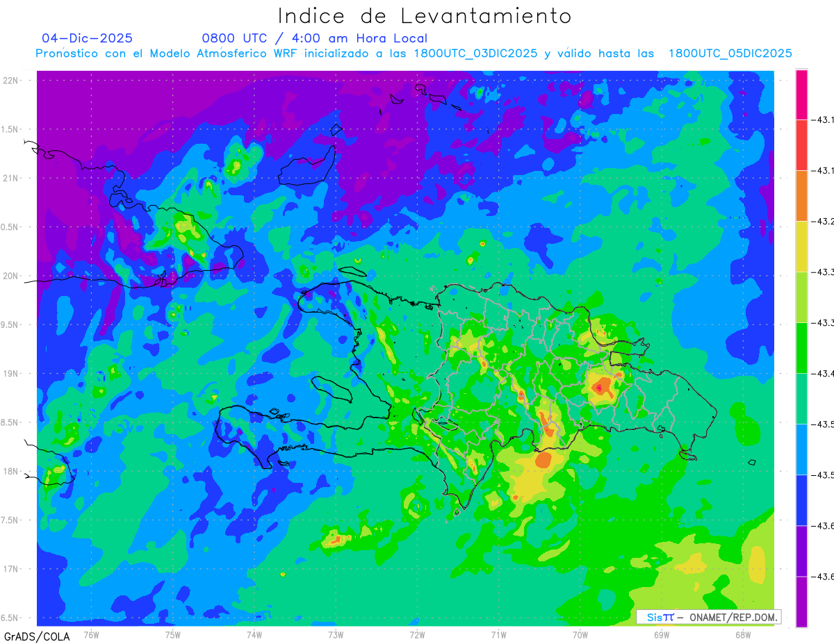
Task: Click the '1.5N' latitude label
Action: click(x=10, y=129)
